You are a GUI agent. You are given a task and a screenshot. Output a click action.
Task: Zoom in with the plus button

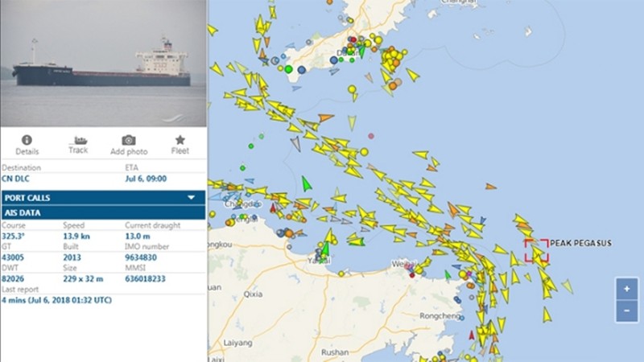627,289
